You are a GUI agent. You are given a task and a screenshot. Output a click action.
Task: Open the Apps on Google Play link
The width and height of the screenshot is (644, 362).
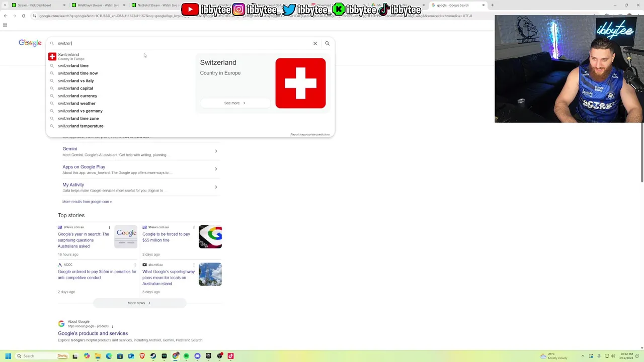pos(84,167)
